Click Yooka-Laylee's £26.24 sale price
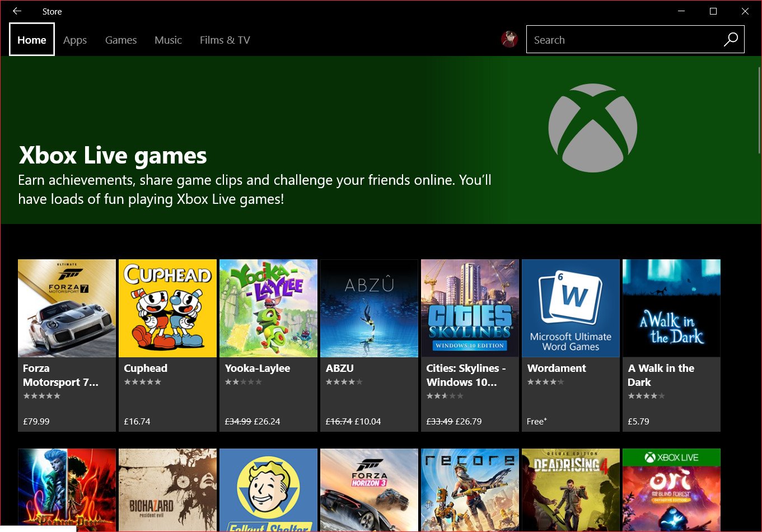Viewport: 762px width, 532px height. (x=267, y=421)
